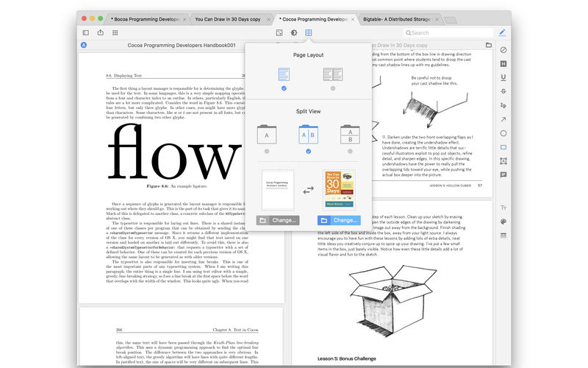Viewport: 588px width, 368px height.
Task: Click Figure 8.6 caption text
Action: point(176,186)
